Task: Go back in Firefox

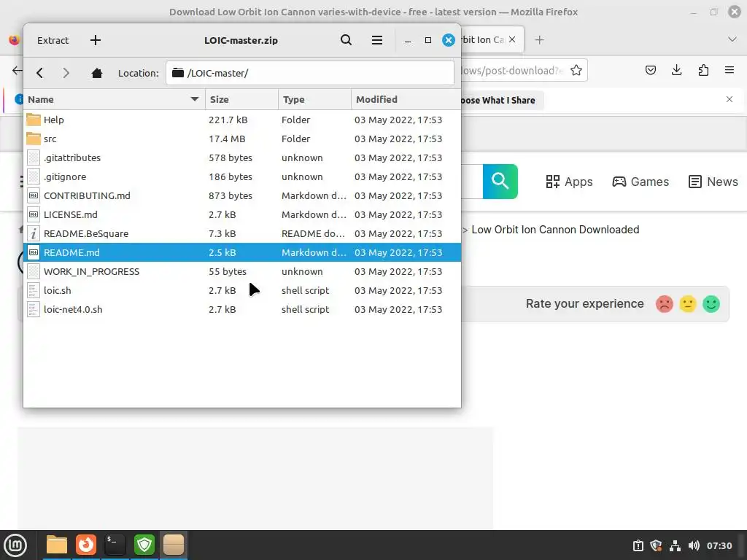Action: (18, 71)
